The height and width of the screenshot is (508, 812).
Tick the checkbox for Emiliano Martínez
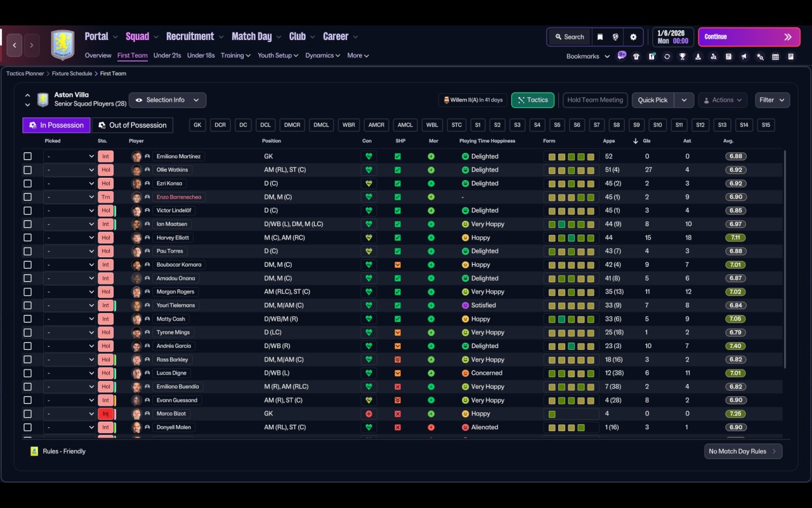[x=27, y=156]
